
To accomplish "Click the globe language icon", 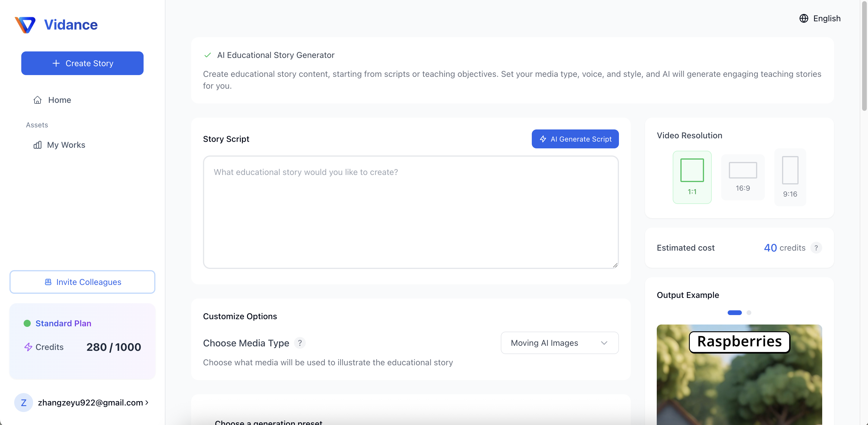I will [804, 18].
